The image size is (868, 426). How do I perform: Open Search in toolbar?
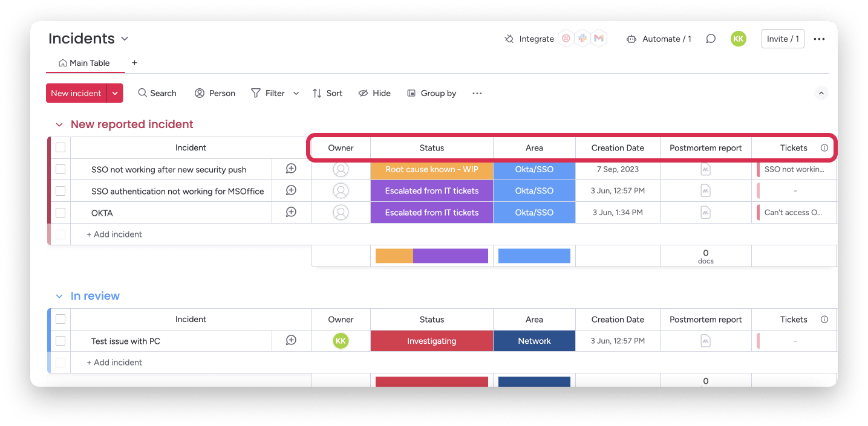pyautogui.click(x=157, y=93)
